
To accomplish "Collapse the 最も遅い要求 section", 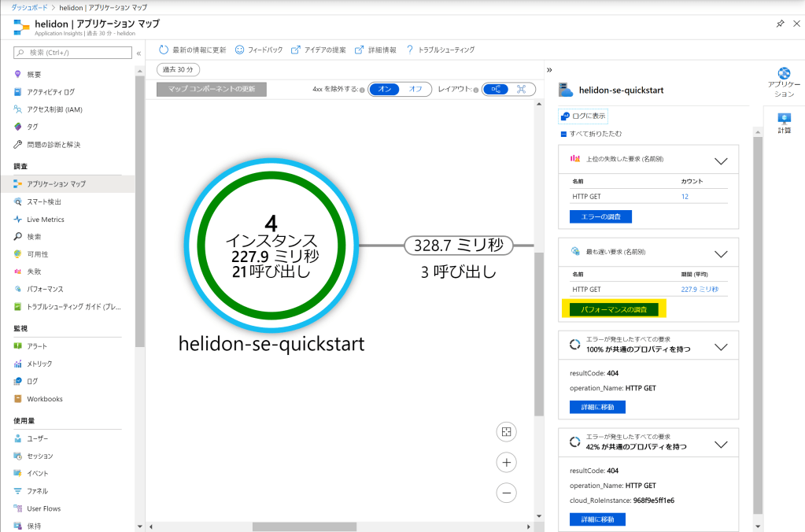I will 720,253.
